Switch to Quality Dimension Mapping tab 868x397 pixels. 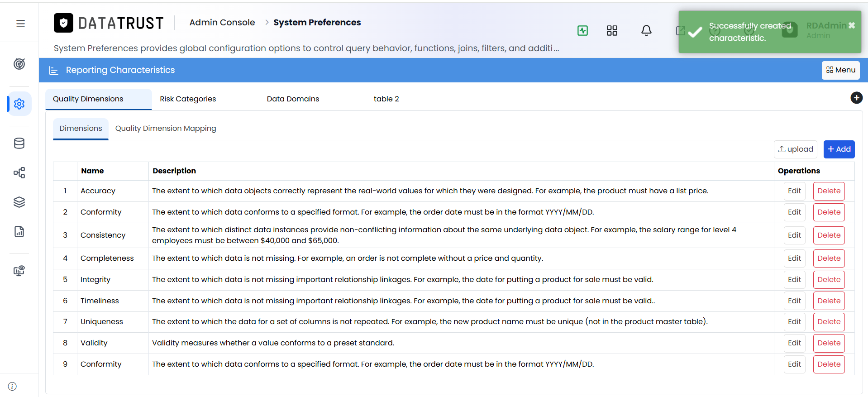coord(166,129)
